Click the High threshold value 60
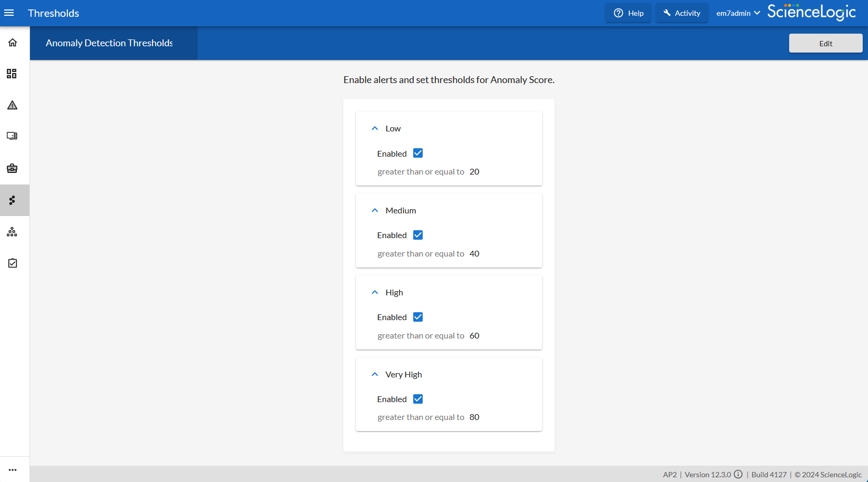 click(474, 335)
